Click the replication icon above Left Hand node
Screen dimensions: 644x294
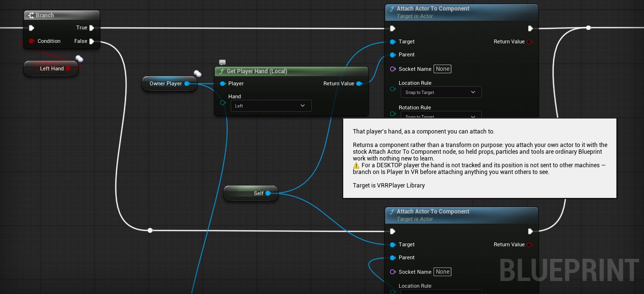click(79, 59)
